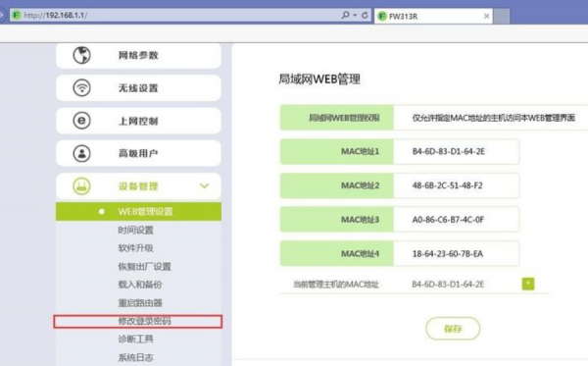This screenshot has height=366, width=588.
Task: Click the MAC地址1 input field
Action: pos(456,151)
